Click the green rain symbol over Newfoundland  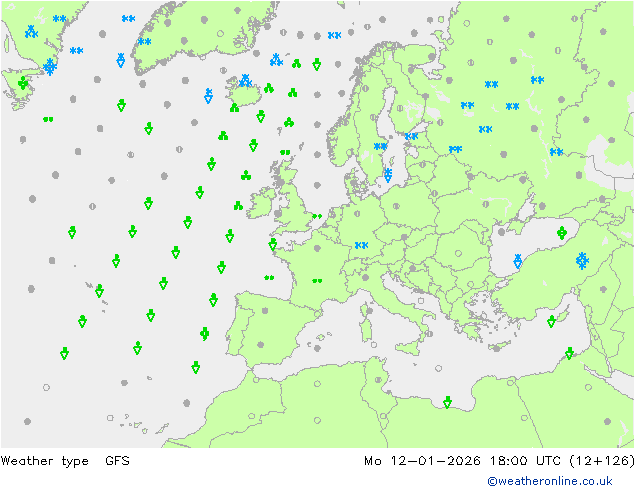(23, 84)
